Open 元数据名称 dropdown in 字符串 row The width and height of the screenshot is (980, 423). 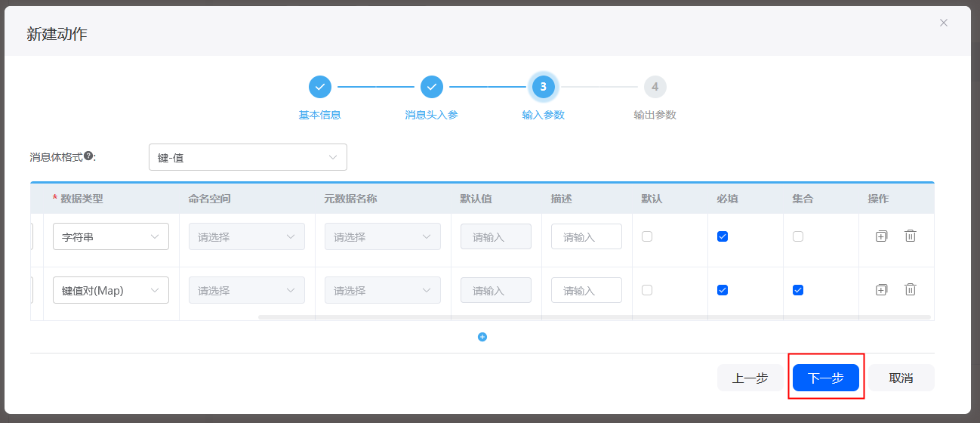pyautogui.click(x=383, y=236)
